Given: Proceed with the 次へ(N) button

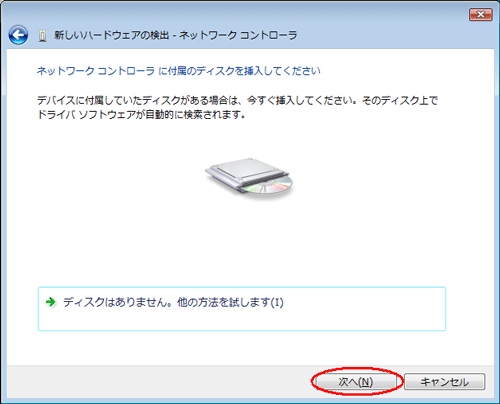Looking at the screenshot, I should [x=355, y=382].
